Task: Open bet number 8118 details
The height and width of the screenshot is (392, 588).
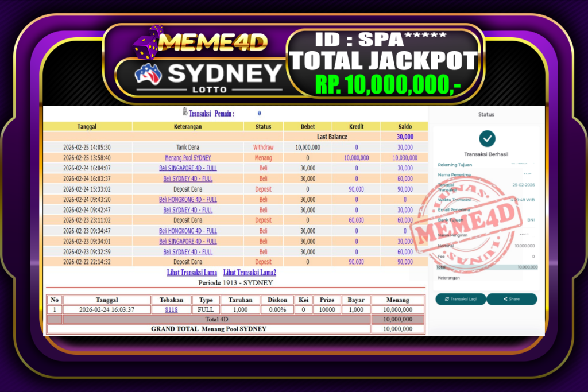Action: coord(171,309)
